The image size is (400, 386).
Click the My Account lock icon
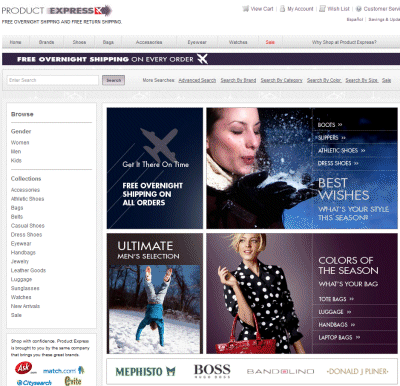pyautogui.click(x=282, y=9)
